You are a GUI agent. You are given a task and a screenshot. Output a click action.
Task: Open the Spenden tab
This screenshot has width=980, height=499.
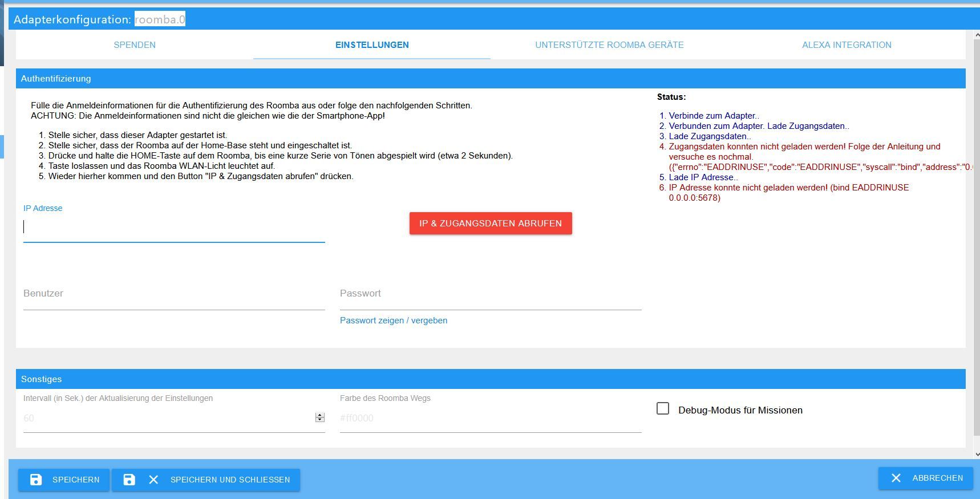[135, 44]
